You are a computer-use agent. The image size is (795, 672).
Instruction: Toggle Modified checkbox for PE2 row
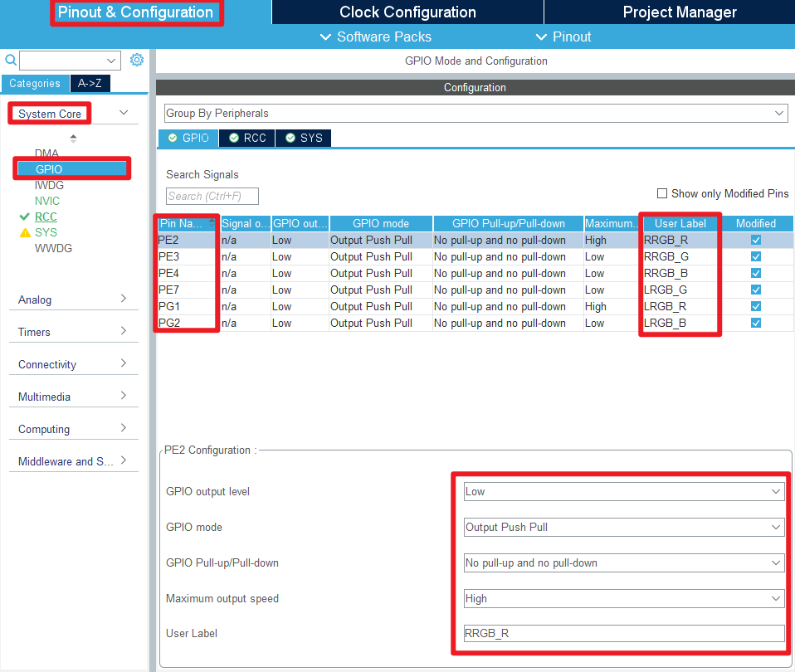[756, 241]
